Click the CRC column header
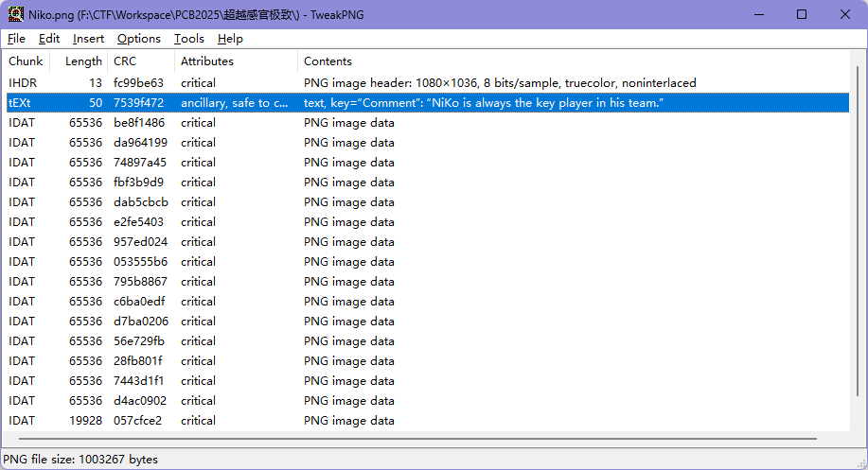This screenshot has height=470, width=868. point(125,61)
